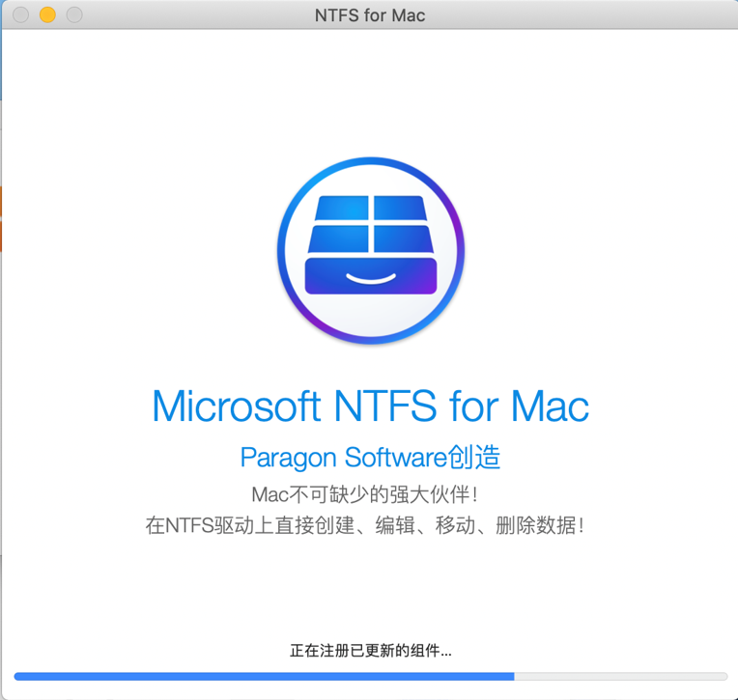
Task: Click the "正在注册已更新的组件..." status text
Action: (x=370, y=651)
